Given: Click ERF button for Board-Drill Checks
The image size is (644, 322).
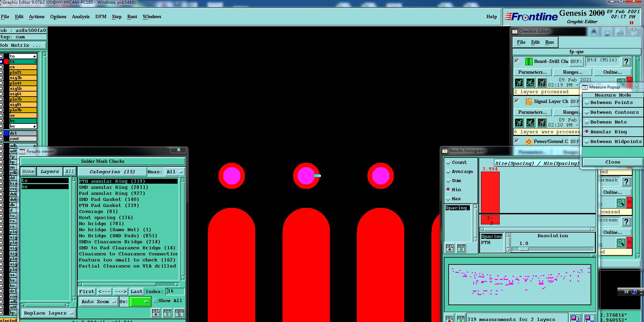Looking at the screenshot, I should click(575, 62).
